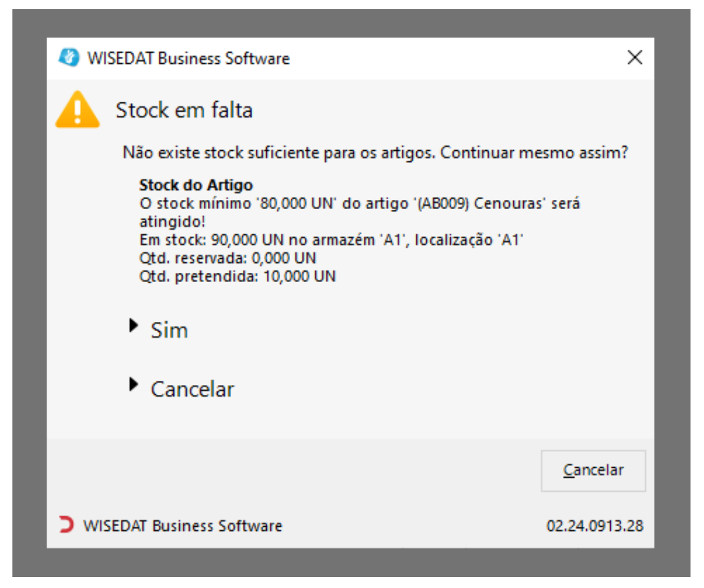Click the version number 02.24.0913.28
704x588 pixels.
click(x=595, y=526)
